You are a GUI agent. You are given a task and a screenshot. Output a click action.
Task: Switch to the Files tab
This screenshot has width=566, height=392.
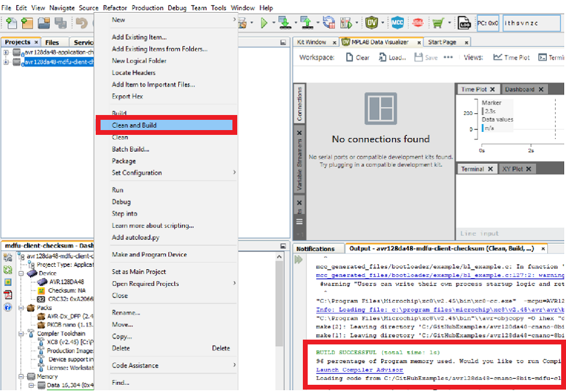[52, 42]
